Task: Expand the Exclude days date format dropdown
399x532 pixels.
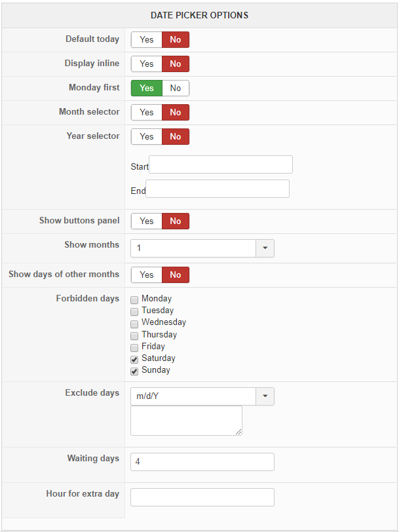Action: 265,396
